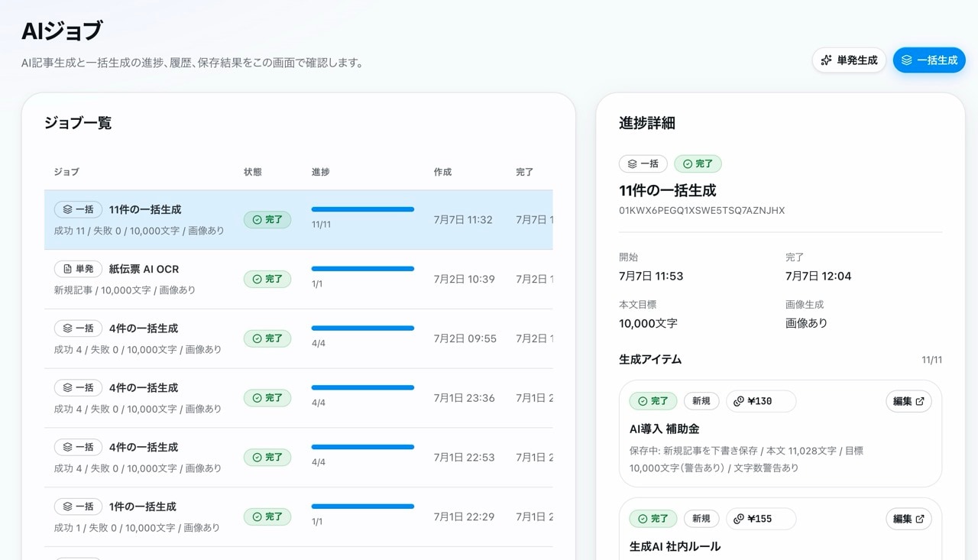Click external-link icon on the 生成AI 社内ルール edit button

pyautogui.click(x=920, y=519)
